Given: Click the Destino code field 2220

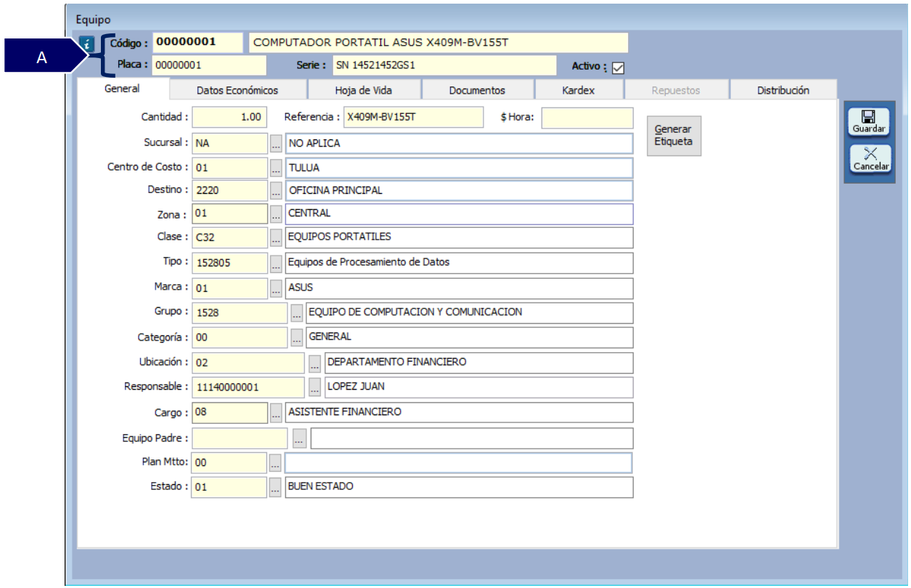Looking at the screenshot, I should [x=230, y=192].
